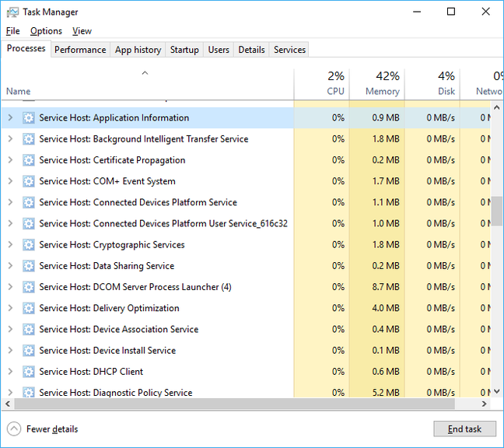Expand Service Host: Device Install Service
This screenshot has height=448, width=504.
(x=10, y=350)
